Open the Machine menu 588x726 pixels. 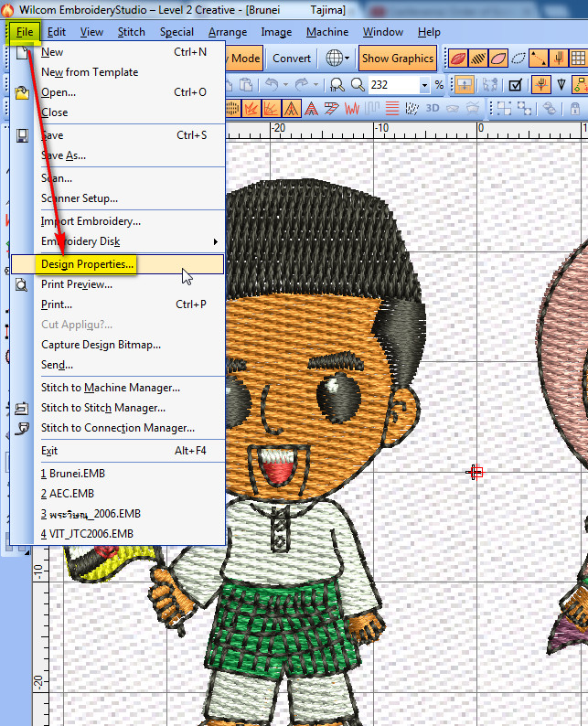[x=327, y=32]
